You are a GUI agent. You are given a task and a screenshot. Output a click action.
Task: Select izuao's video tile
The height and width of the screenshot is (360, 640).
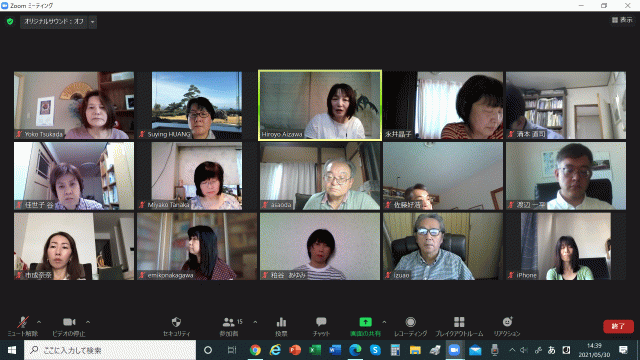pyautogui.click(x=443, y=247)
